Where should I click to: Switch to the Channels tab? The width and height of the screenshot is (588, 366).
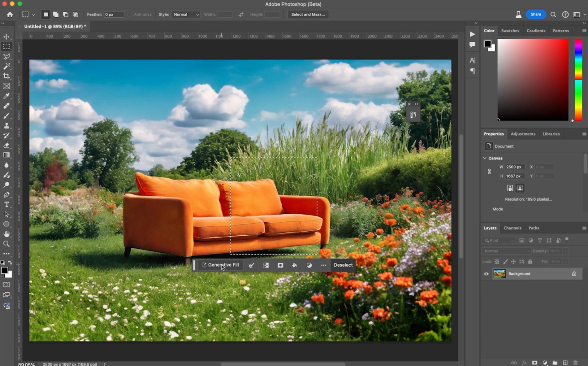tap(512, 228)
